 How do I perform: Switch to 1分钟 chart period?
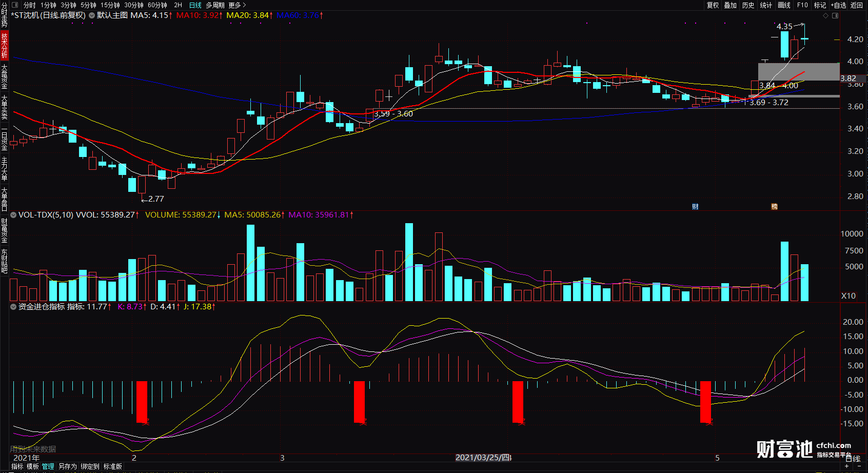point(48,5)
